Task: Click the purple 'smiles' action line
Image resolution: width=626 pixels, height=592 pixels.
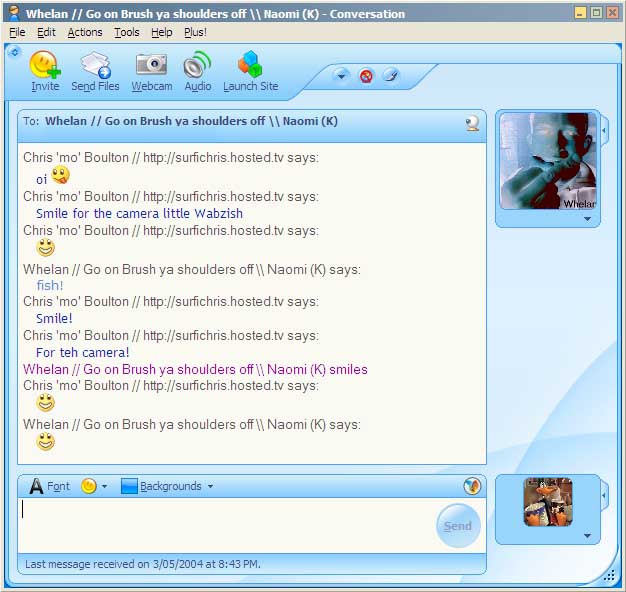Action: coord(195,369)
